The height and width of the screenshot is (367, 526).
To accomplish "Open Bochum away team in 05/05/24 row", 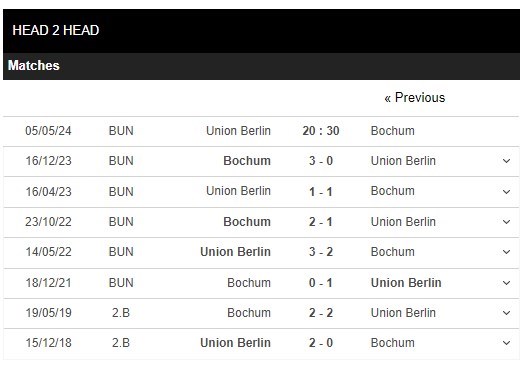I will click(392, 130).
